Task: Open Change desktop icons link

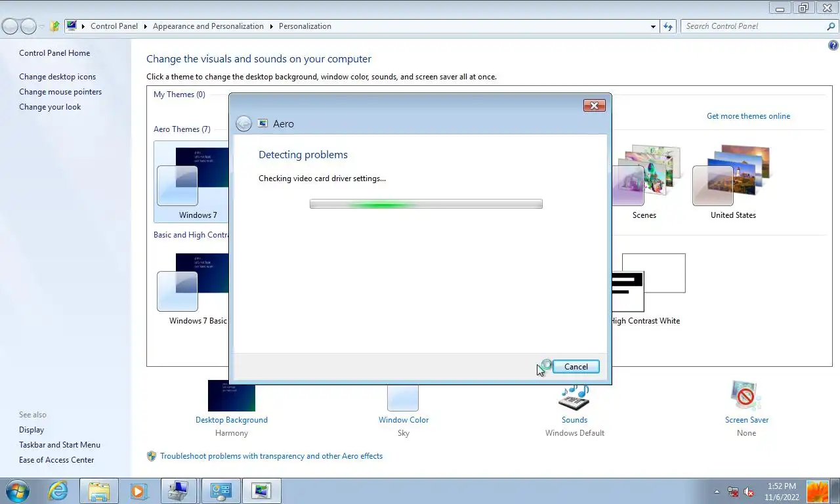Action: tap(57, 77)
